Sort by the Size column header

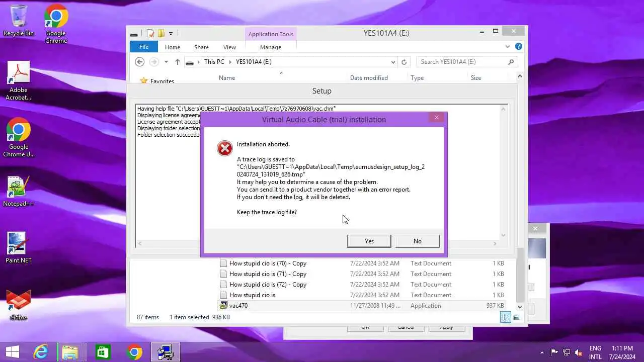point(476,78)
